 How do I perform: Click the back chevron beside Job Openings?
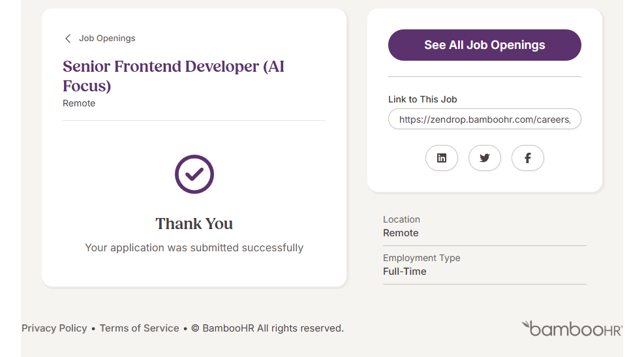pyautogui.click(x=68, y=39)
